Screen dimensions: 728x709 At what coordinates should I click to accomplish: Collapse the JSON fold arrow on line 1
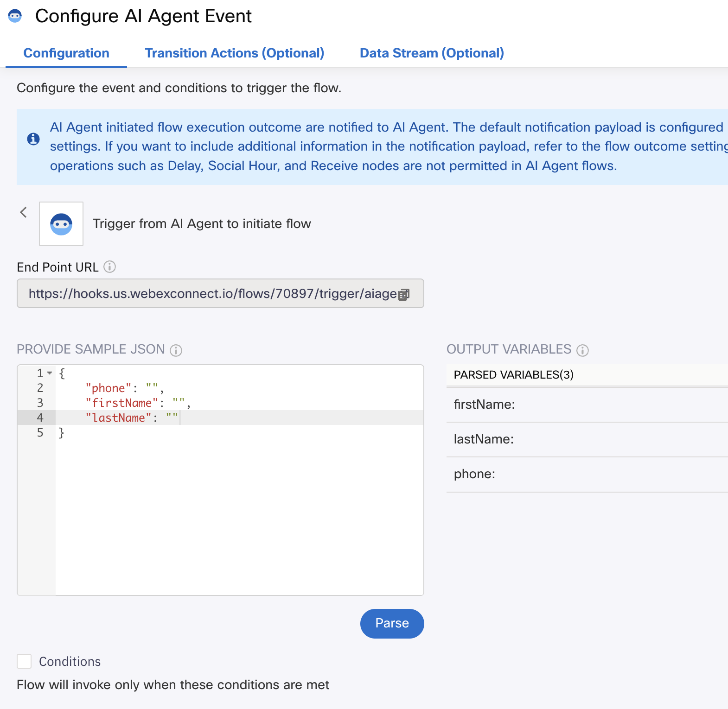coord(50,373)
